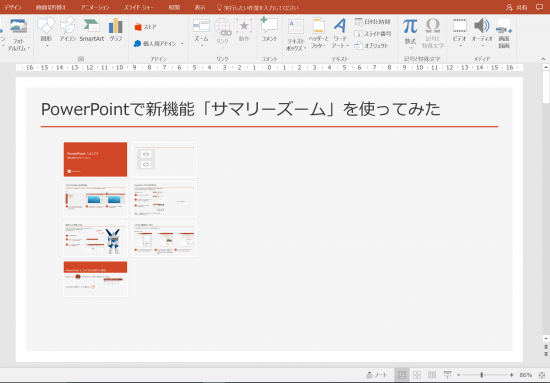Click the グラフ chart icon
The height and width of the screenshot is (383, 550).
coord(115,31)
